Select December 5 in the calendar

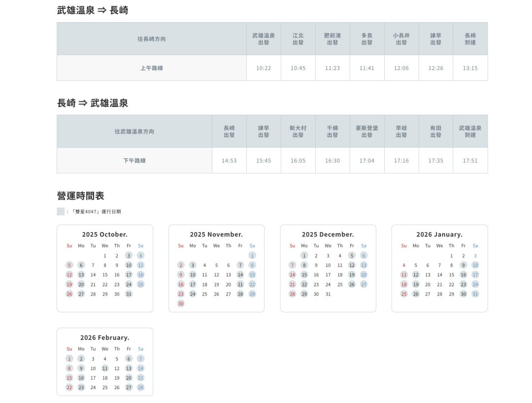(x=352, y=256)
